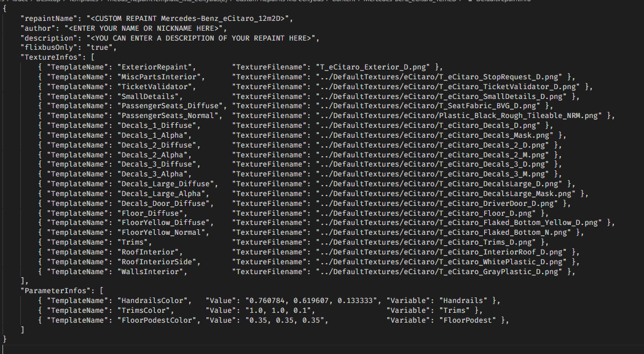The image size is (644, 354).
Task: Click the Plastic_Black_Rough_Tileable_NRM.png path
Action: [x=461, y=116]
